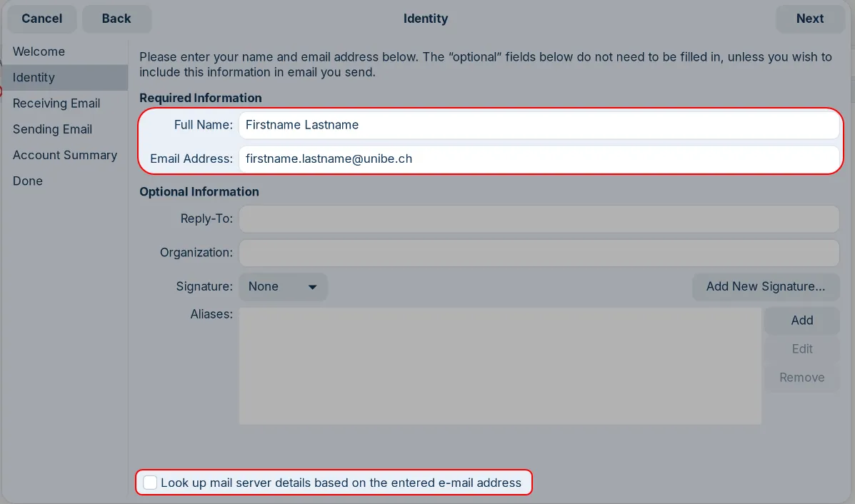
Task: Focus the Reply-To field
Action: tap(539, 218)
